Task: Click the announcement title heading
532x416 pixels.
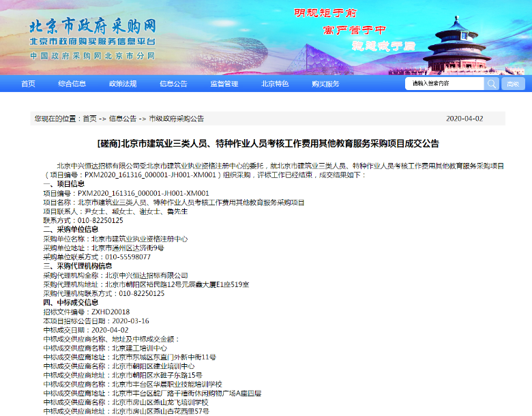Action: coord(268,144)
